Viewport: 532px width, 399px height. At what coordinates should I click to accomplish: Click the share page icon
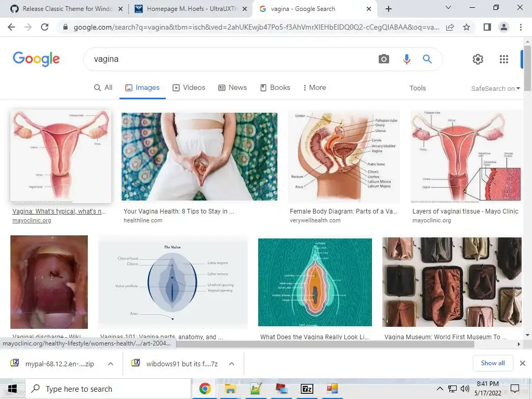point(450,27)
